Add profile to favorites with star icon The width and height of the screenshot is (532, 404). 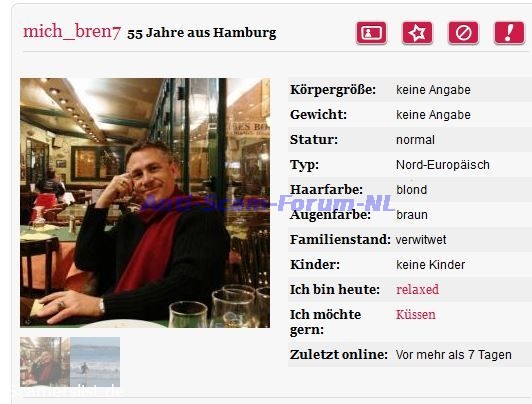pyautogui.click(x=417, y=33)
